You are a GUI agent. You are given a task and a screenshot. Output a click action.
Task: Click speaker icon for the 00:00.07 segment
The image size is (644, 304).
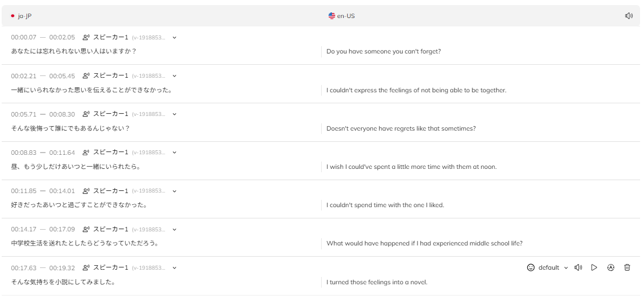[x=86, y=37]
